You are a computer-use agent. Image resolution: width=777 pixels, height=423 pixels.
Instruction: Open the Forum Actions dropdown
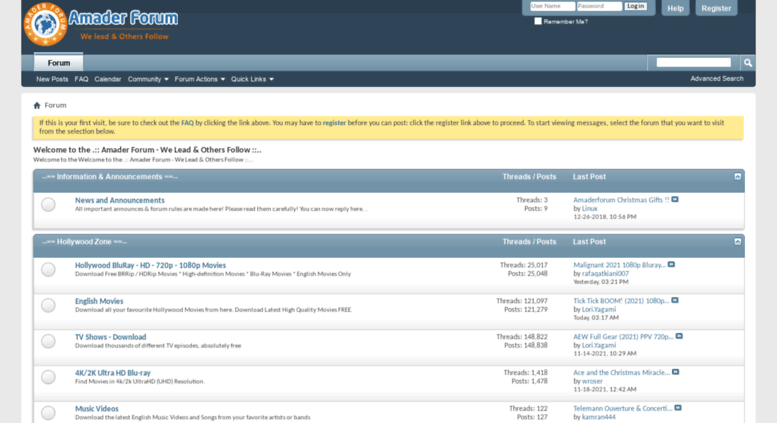tap(199, 79)
